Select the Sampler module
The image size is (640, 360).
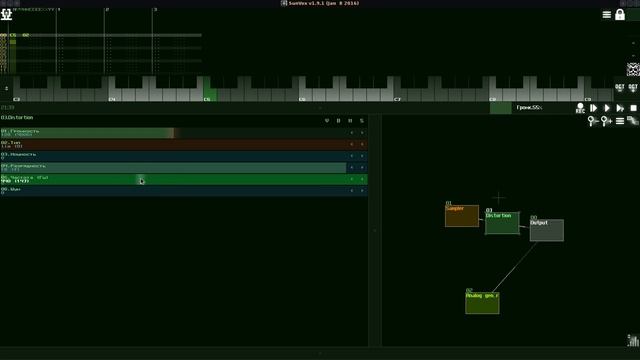click(x=462, y=216)
